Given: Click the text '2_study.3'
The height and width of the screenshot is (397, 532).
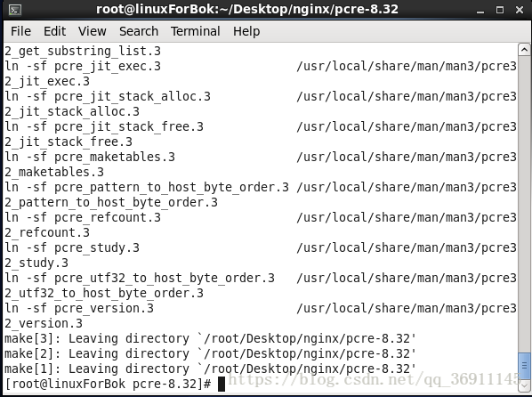Looking at the screenshot, I should (36, 263).
